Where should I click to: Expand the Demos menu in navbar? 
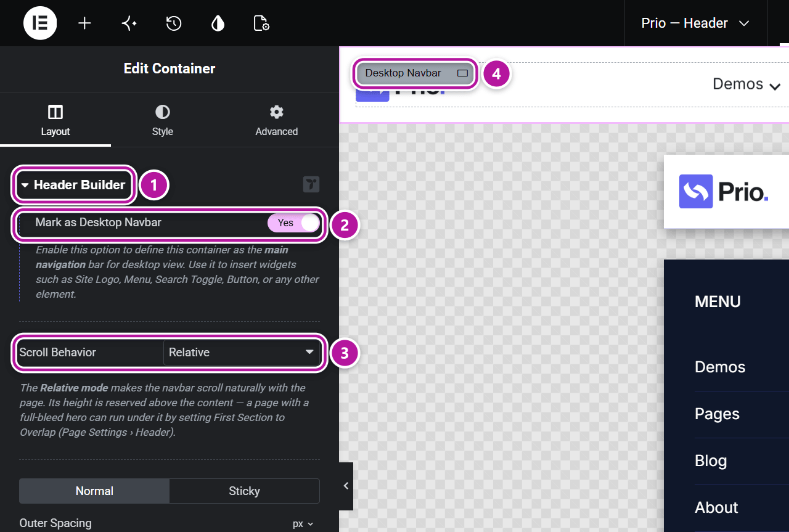tap(746, 84)
